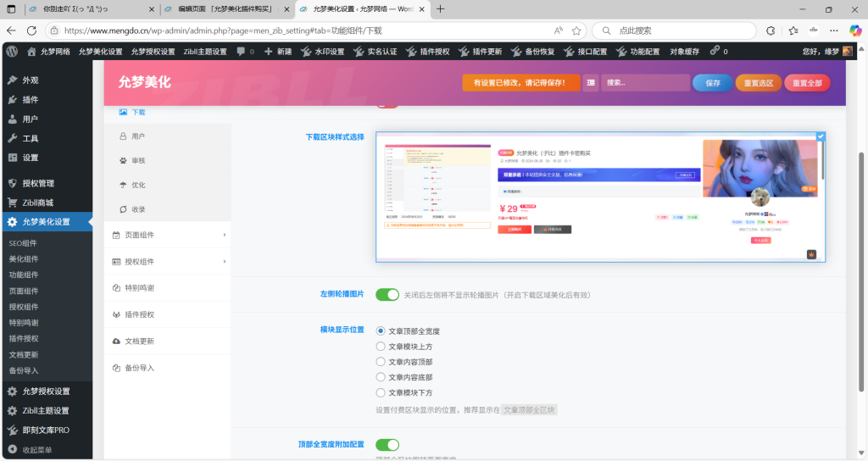Open the WordPress logo menu
The width and height of the screenshot is (868, 461).
point(12,52)
